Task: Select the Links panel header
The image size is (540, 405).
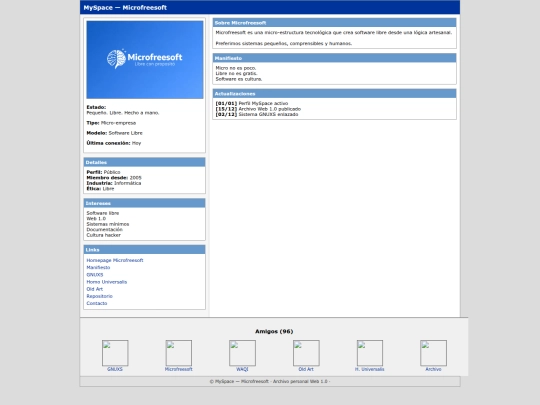Action: (x=144, y=250)
